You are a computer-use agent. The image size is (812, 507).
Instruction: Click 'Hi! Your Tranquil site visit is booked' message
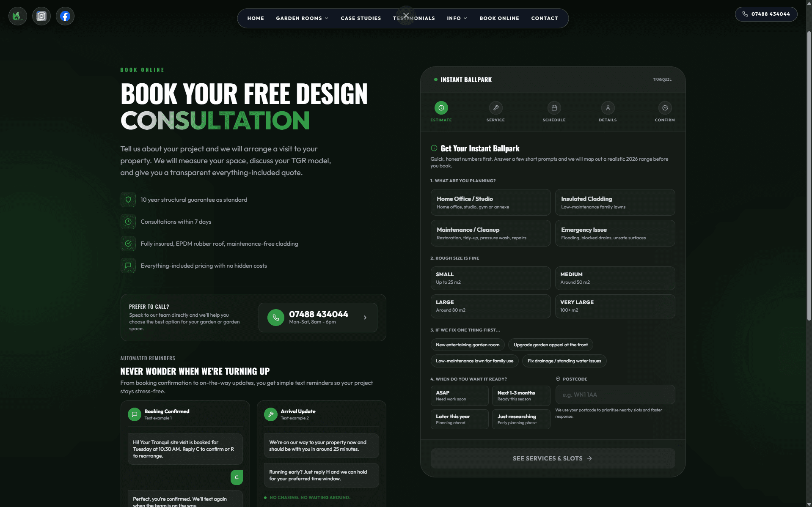pos(185,449)
